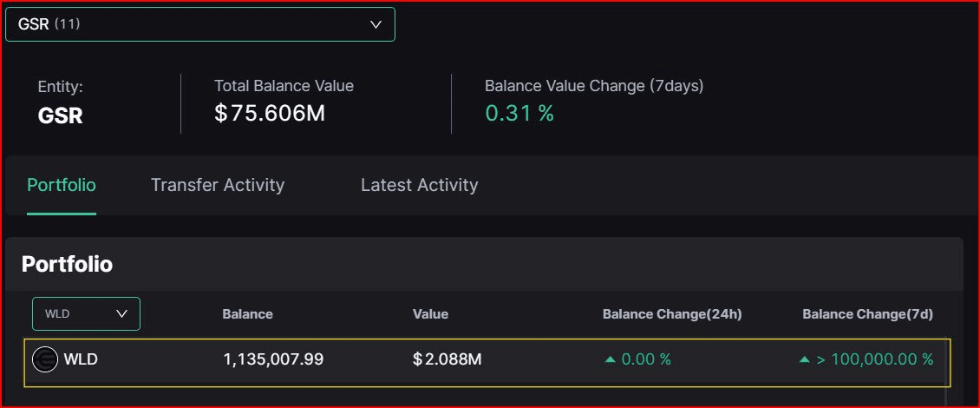Sort by the Balance column header
Screen dimensions: 980x408
click(247, 314)
